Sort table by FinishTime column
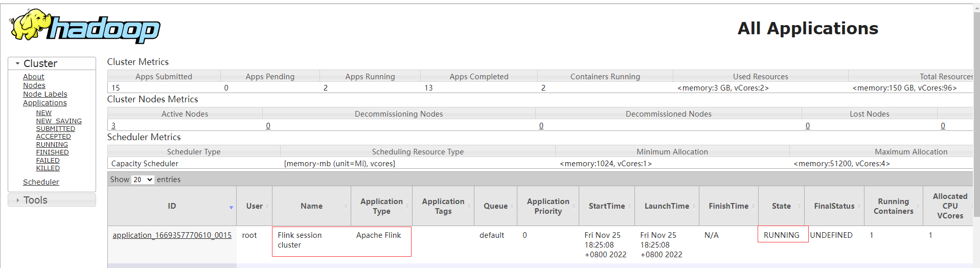Image resolution: width=980 pixels, height=268 pixels. 728,206
